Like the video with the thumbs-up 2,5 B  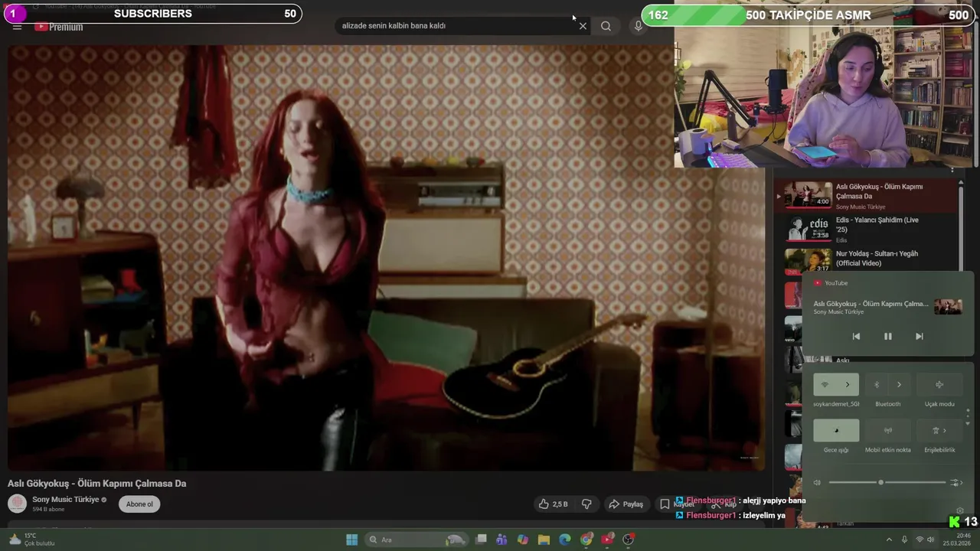pos(554,504)
